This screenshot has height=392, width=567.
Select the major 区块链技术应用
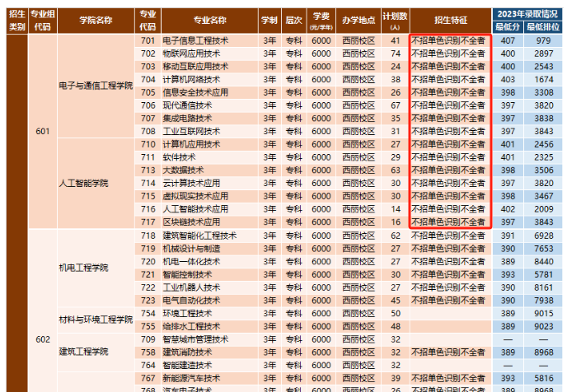coord(209,222)
